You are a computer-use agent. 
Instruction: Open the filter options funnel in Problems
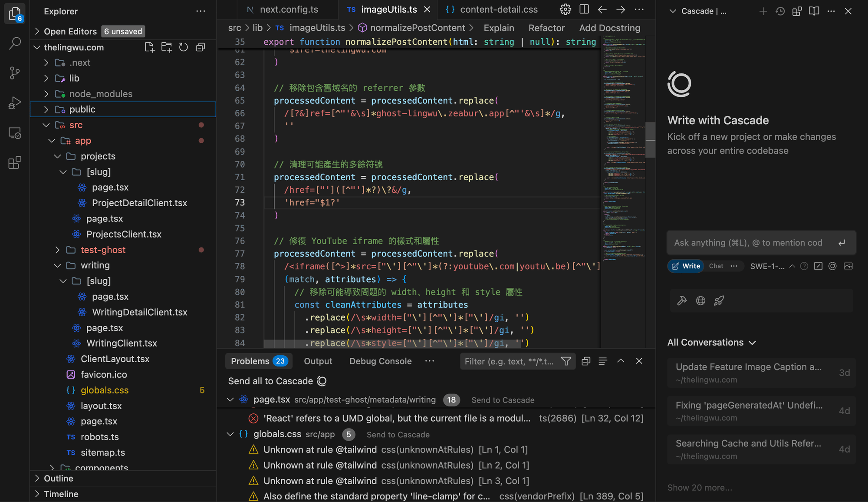pos(566,361)
